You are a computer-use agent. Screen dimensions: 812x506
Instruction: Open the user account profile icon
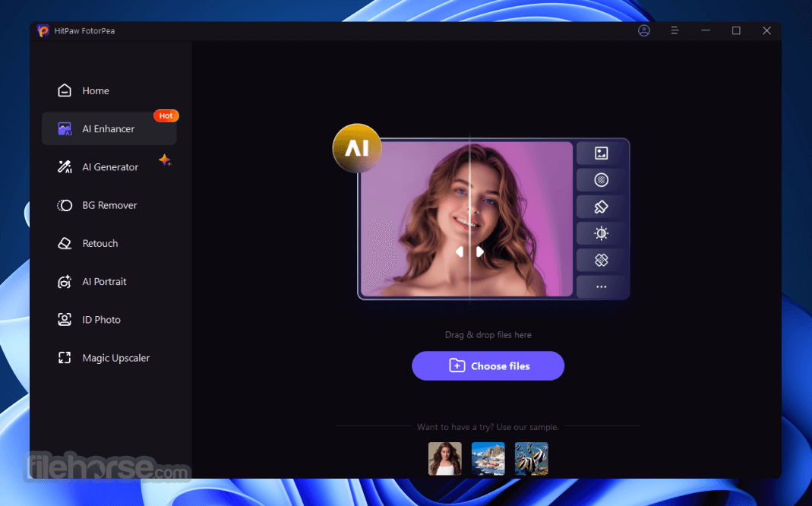(643, 30)
